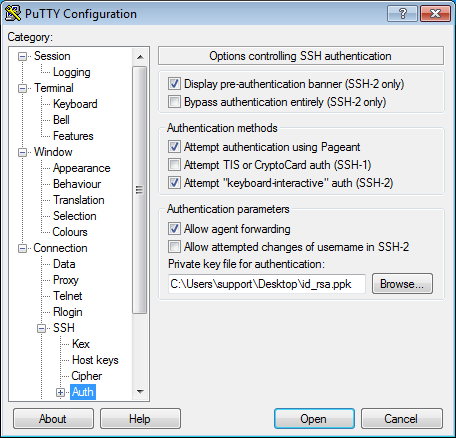
Task: Collapse the SSH tree node
Action: [x=41, y=328]
